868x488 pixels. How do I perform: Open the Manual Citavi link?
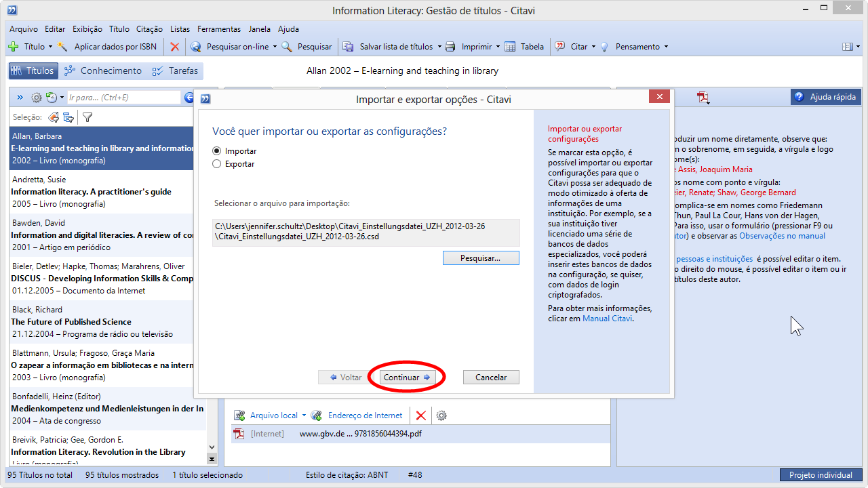[608, 318]
